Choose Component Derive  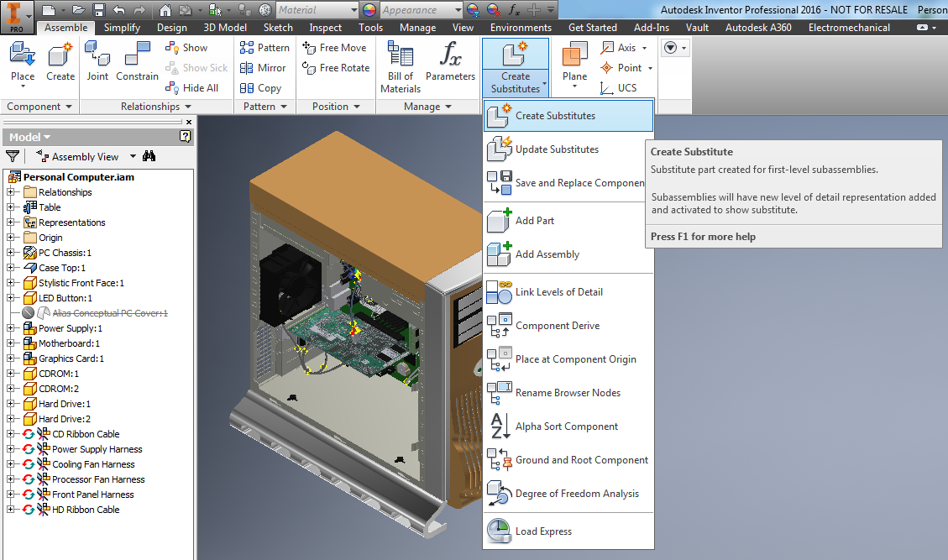(x=568, y=326)
